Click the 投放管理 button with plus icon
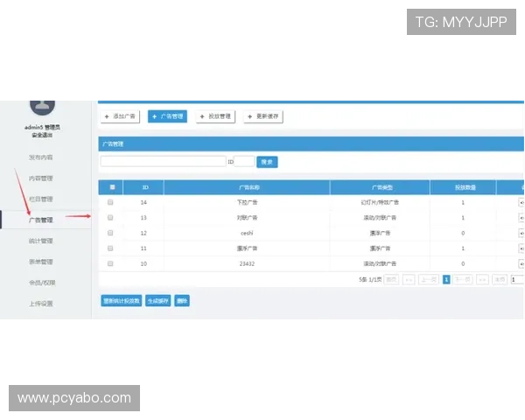 [x=215, y=116]
